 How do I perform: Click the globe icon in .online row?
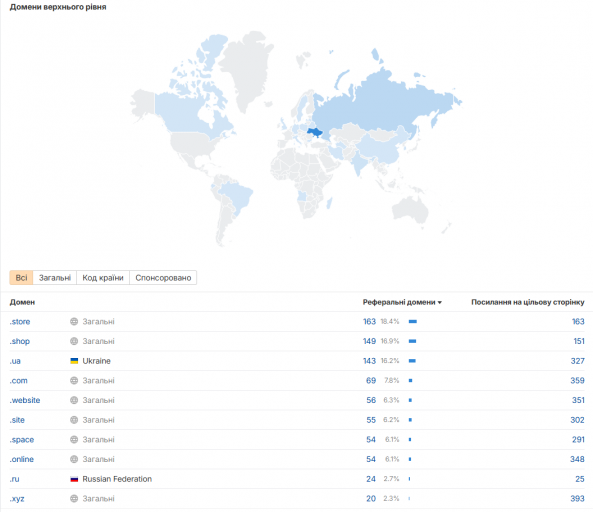pos(74,459)
